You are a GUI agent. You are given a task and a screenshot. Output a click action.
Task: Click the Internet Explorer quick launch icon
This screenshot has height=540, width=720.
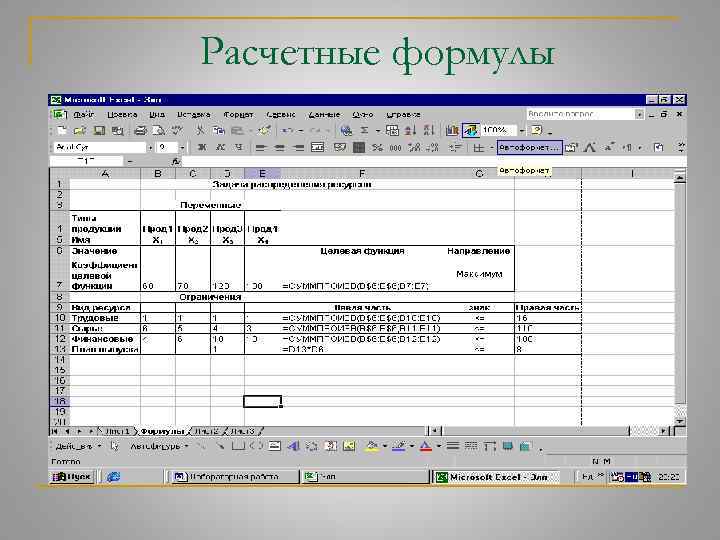coord(112,477)
